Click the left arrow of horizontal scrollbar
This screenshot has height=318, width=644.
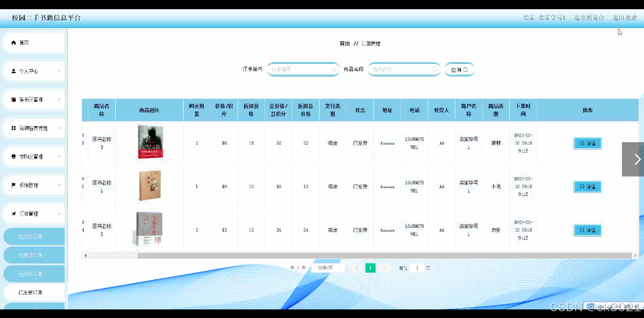86,256
